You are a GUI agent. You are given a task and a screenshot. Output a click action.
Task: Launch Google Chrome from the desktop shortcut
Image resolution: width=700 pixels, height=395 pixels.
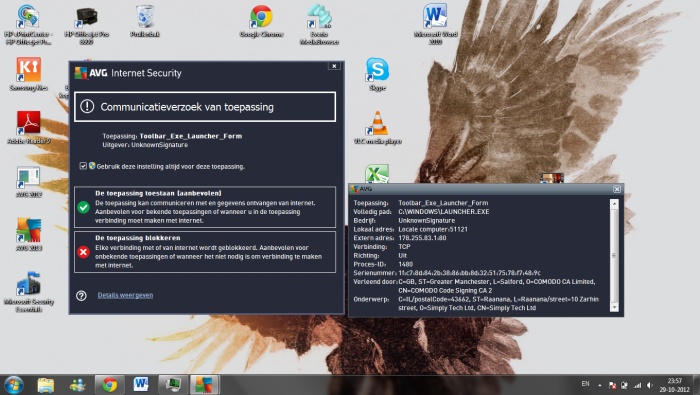coord(261,21)
